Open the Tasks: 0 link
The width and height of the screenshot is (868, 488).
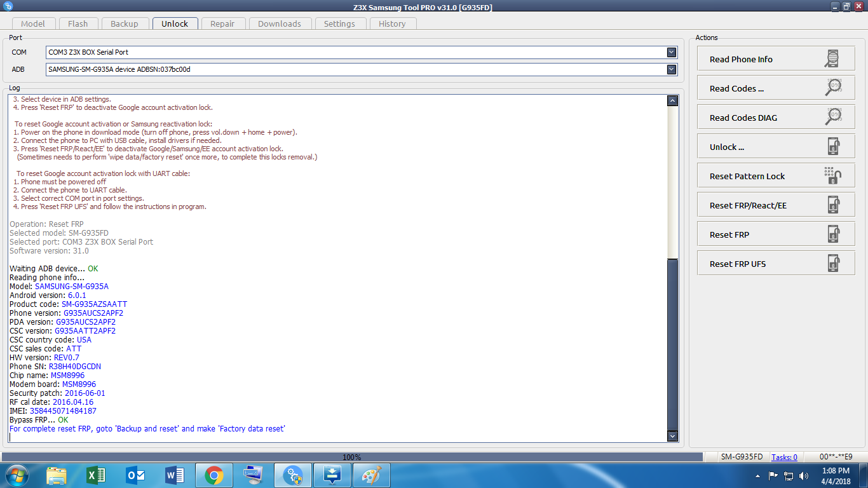[x=784, y=457]
